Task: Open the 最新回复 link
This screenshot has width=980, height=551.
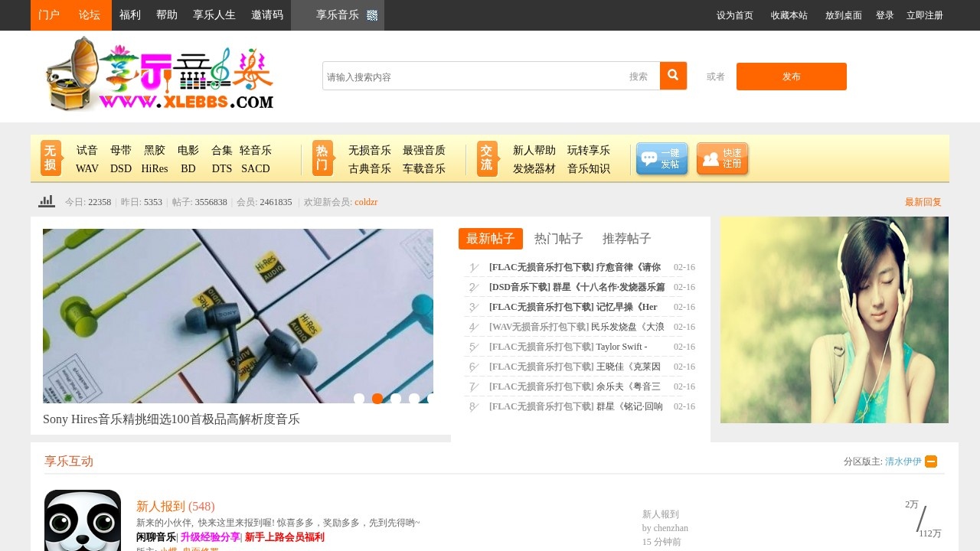Action: [x=923, y=202]
